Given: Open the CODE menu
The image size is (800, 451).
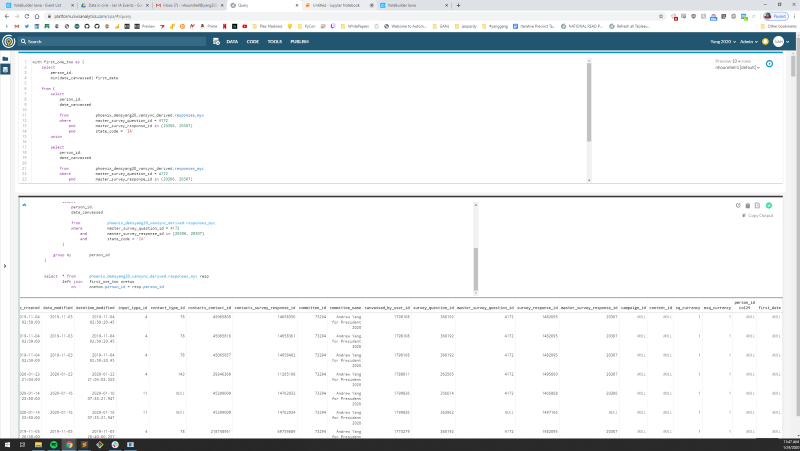Looking at the screenshot, I should point(252,41).
